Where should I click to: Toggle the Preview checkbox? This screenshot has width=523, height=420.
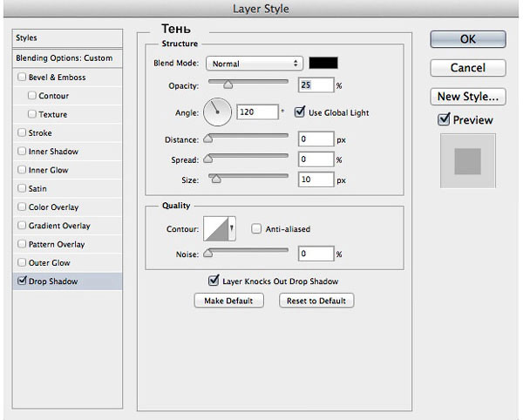[444, 119]
